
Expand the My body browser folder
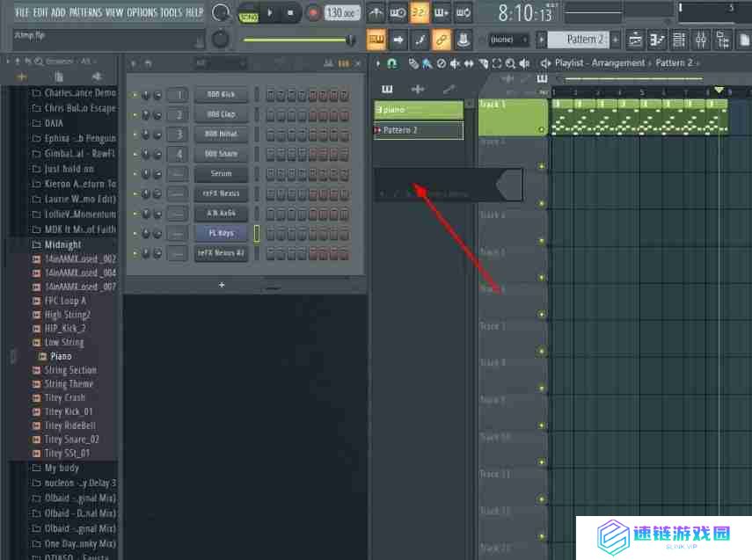(x=62, y=468)
